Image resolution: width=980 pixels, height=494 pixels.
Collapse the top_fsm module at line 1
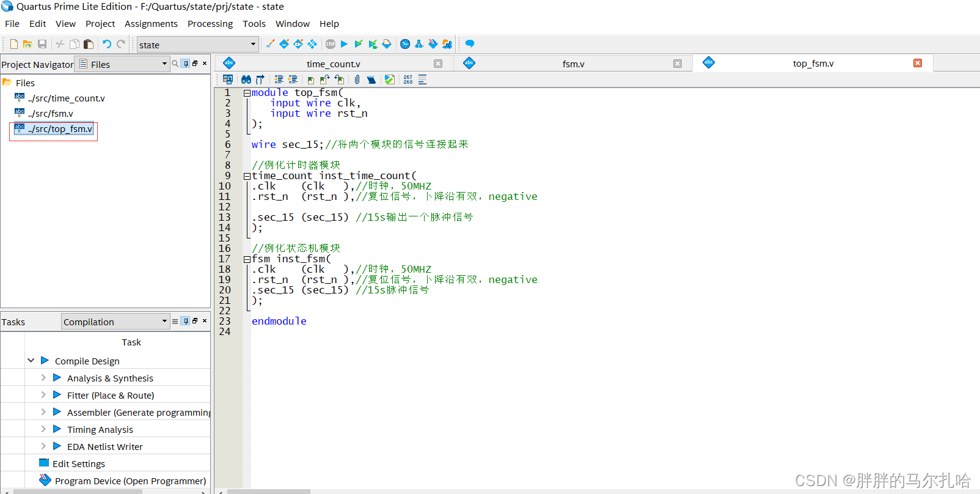[247, 93]
